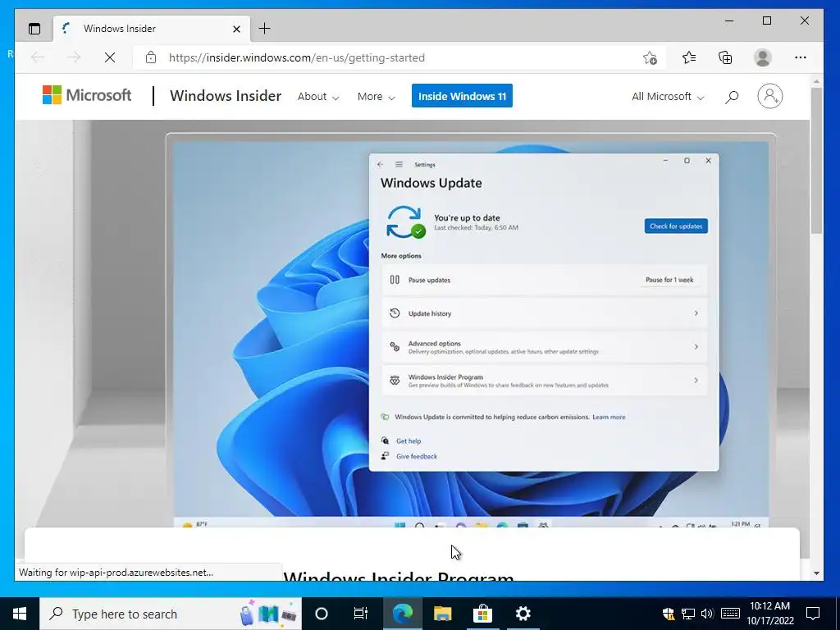Screen dimensions: 840x630
Task: Click the page vertical scrollbar thumb
Action: coord(816,161)
